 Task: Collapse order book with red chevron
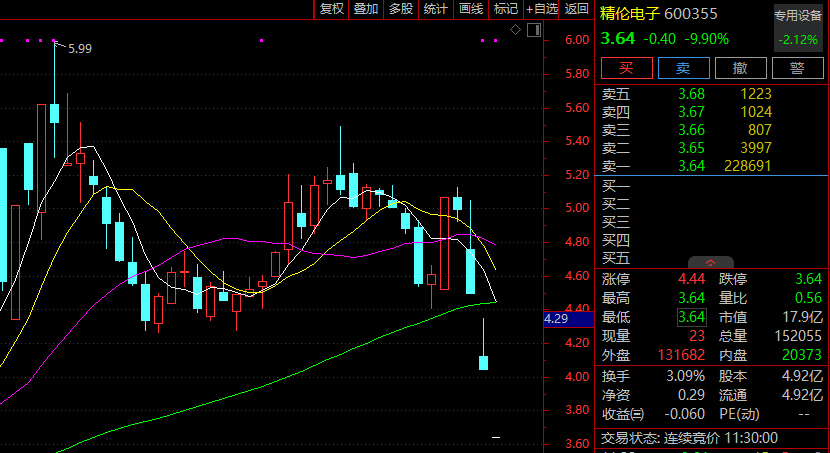point(712,261)
